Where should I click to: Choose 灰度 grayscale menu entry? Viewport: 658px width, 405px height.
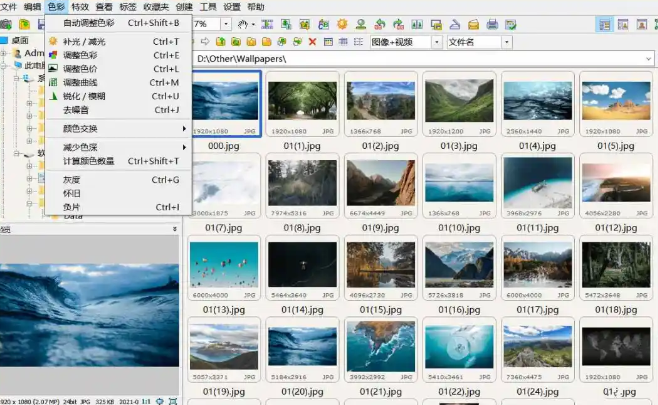click(118, 180)
